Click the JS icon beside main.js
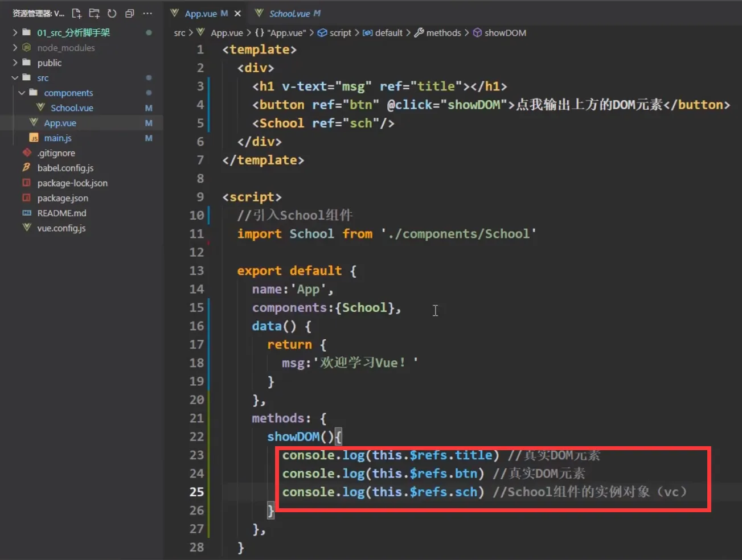Image resolution: width=742 pixels, height=560 pixels. [34, 138]
